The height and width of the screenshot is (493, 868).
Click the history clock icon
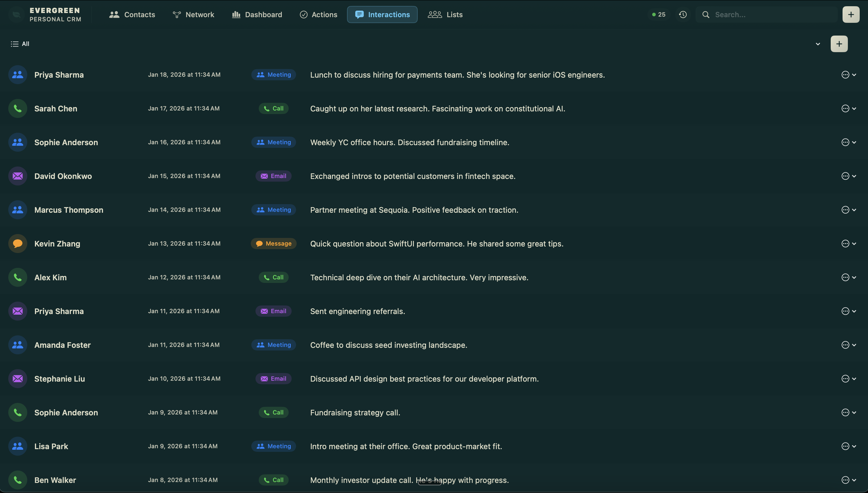[x=683, y=15]
